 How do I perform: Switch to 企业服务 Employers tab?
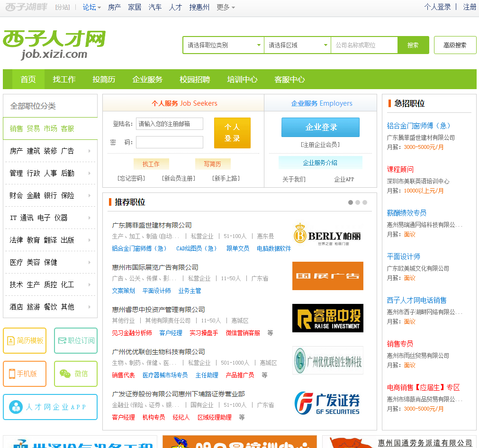pos(321,103)
